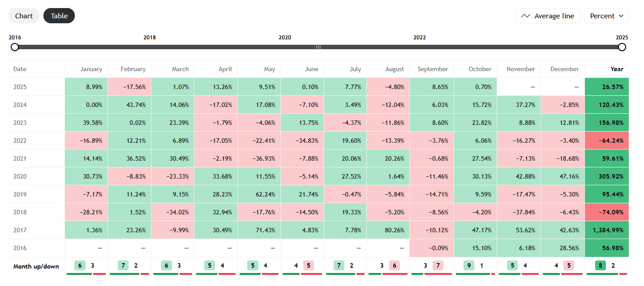Click the February up-count badge showing 7
644x286 pixels.
(x=123, y=265)
